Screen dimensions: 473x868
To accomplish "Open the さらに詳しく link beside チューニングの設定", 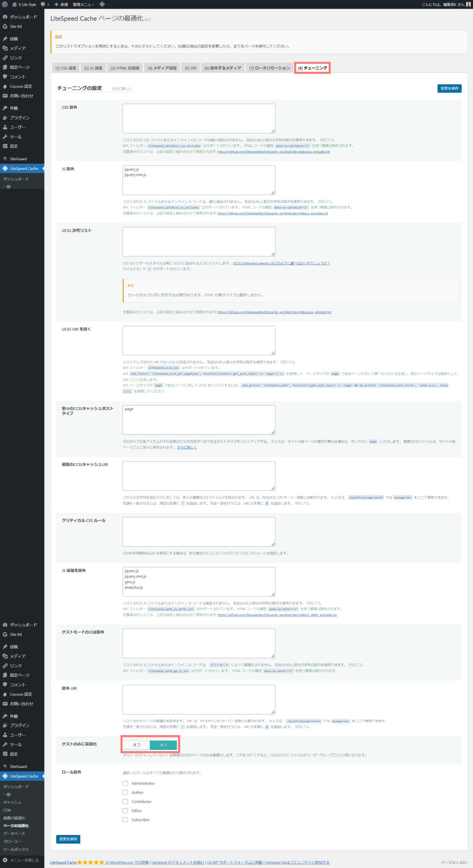I will pos(121,89).
